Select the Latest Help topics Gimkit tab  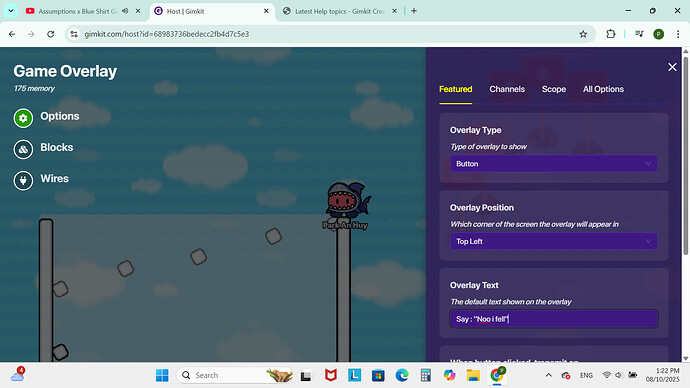point(340,11)
